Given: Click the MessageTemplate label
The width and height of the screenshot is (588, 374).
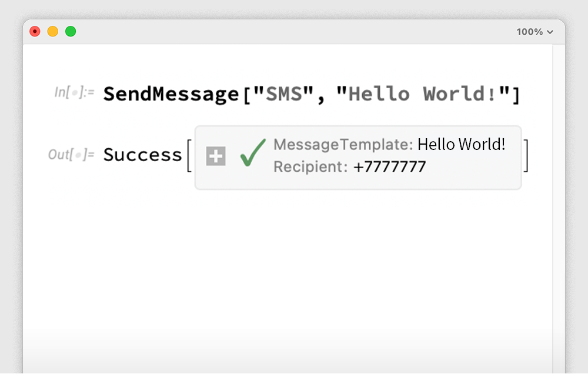Looking at the screenshot, I should (x=343, y=145).
